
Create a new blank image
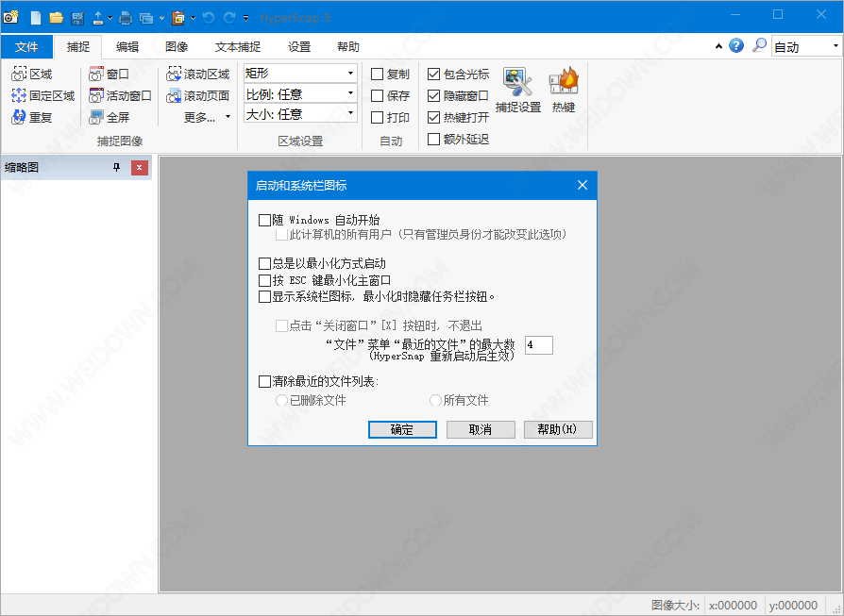click(36, 18)
